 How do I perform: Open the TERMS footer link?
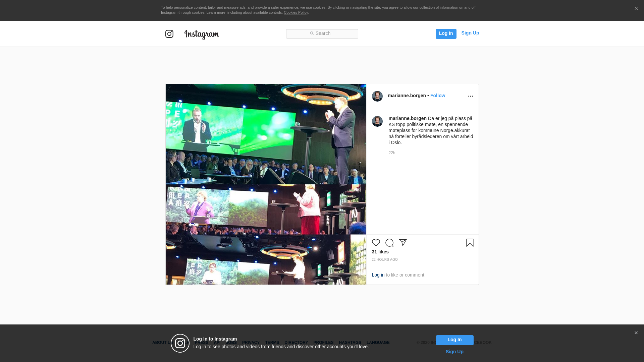click(x=272, y=343)
